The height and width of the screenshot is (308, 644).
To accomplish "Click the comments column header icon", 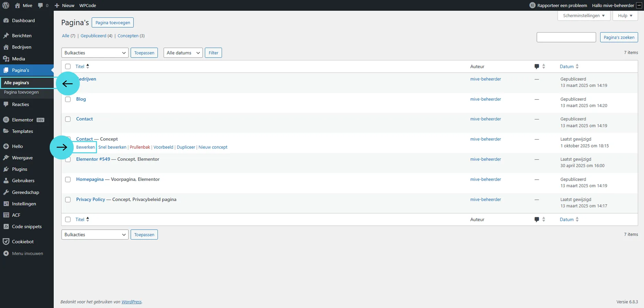I will pos(536,66).
